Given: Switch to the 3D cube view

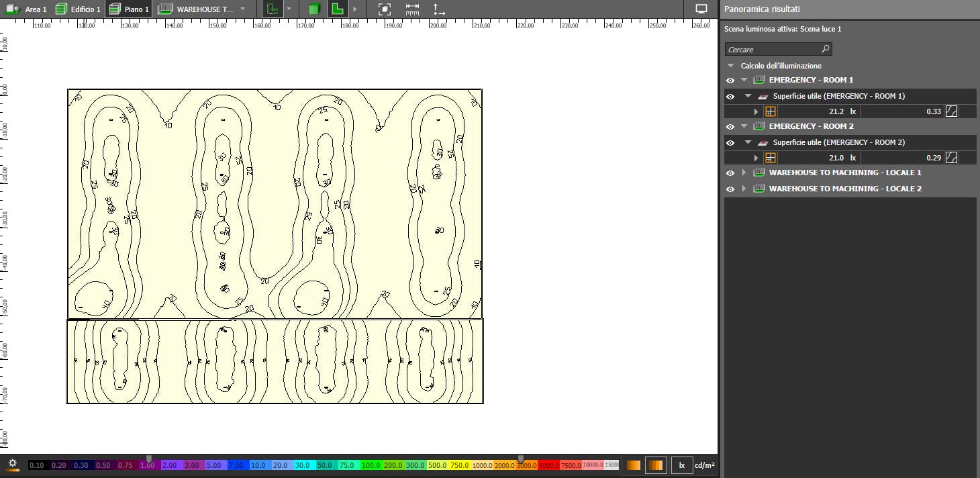Looking at the screenshot, I should coord(313,9).
